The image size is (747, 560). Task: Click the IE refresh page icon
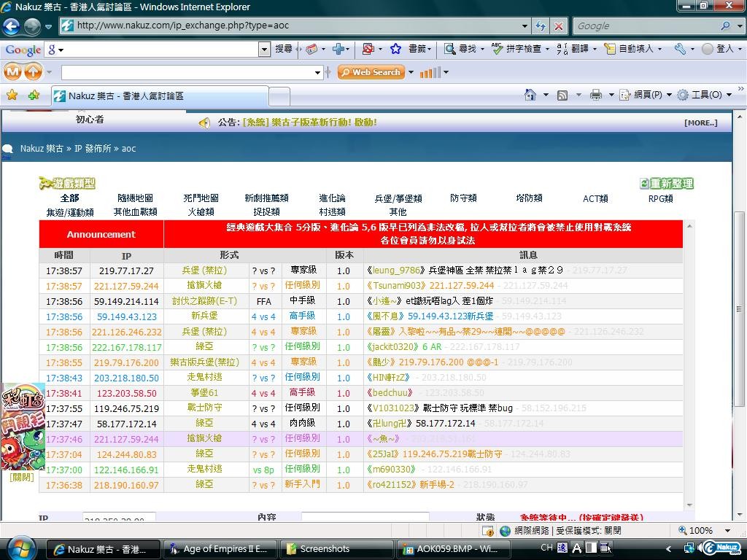(541, 26)
